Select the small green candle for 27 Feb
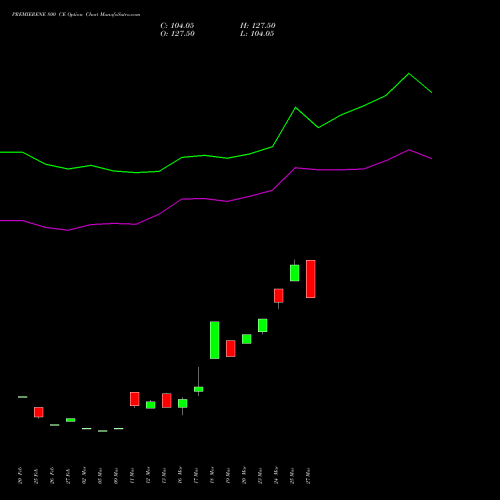The width and height of the screenshot is (500, 500). coord(71,420)
